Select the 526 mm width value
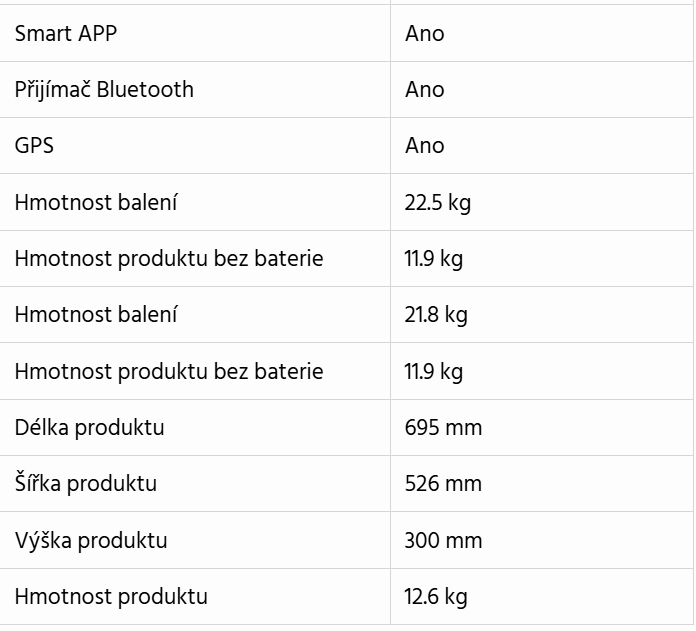 click(443, 484)
